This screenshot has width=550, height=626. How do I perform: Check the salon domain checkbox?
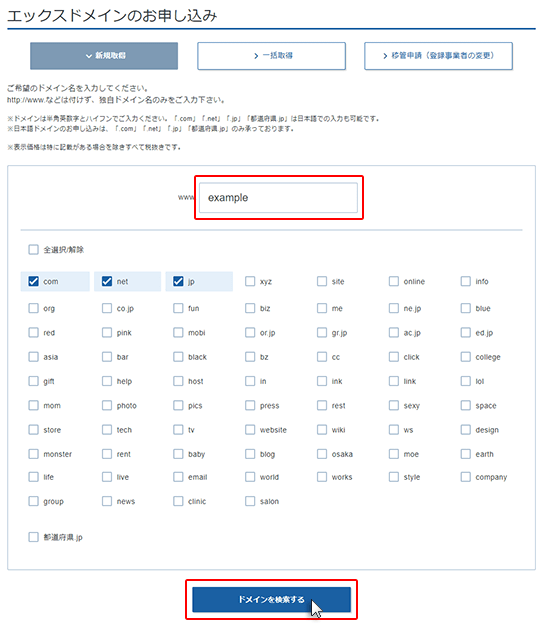[x=250, y=501]
